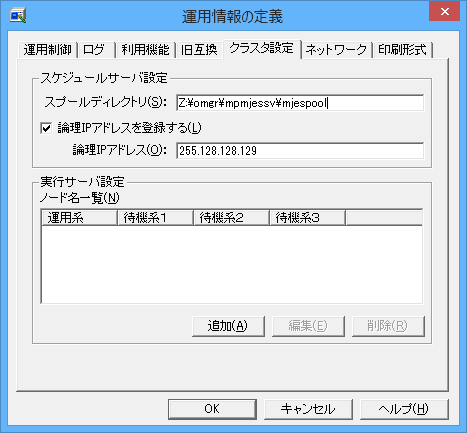Toggle 論理IPアドレスを登録する checkbox
Screen dimensions: 467x433
[46, 128]
